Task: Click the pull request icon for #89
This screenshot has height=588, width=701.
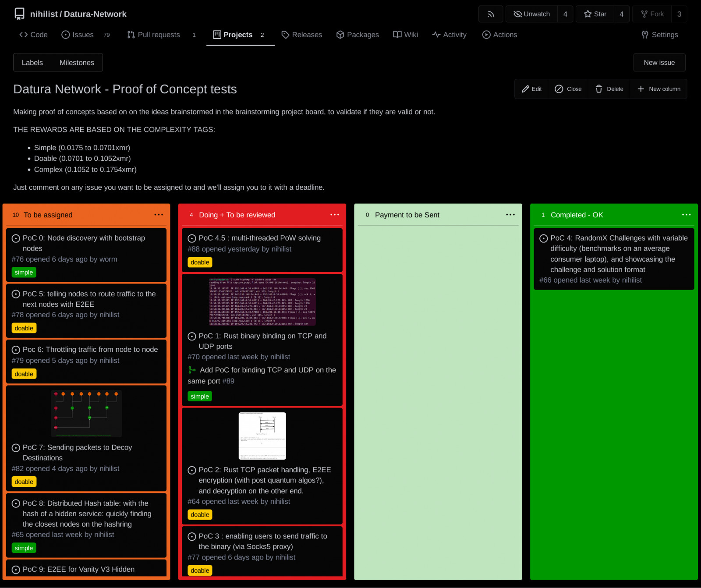Action: pos(192,370)
